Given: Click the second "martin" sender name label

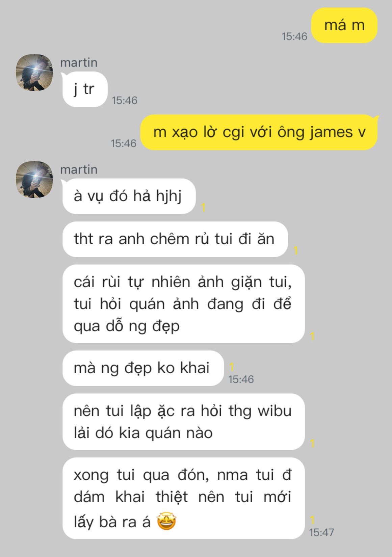Looking at the screenshot, I should [x=79, y=169].
